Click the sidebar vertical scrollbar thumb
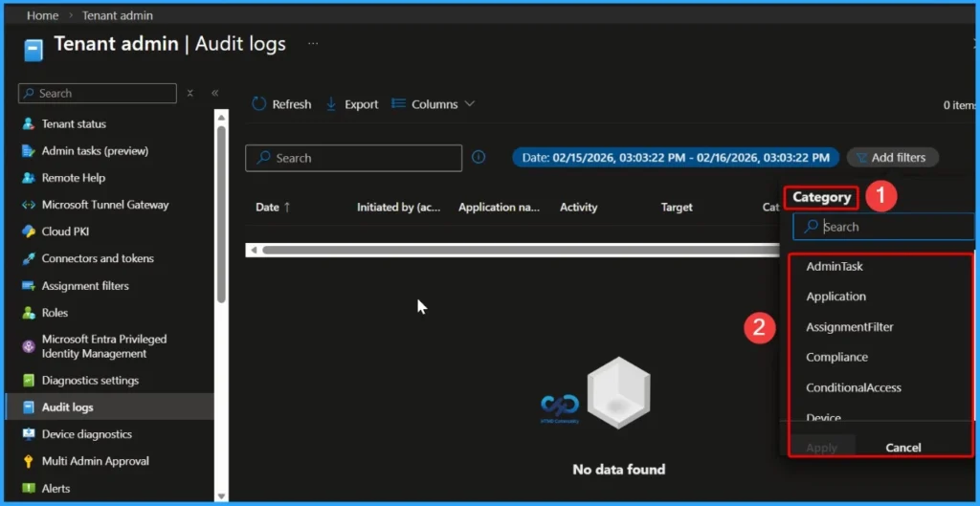The height and width of the screenshot is (506, 980). tap(221, 213)
